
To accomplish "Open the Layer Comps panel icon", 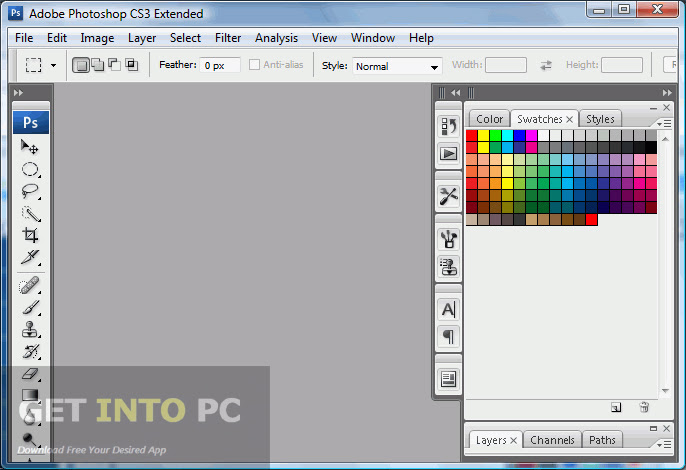I will [448, 379].
